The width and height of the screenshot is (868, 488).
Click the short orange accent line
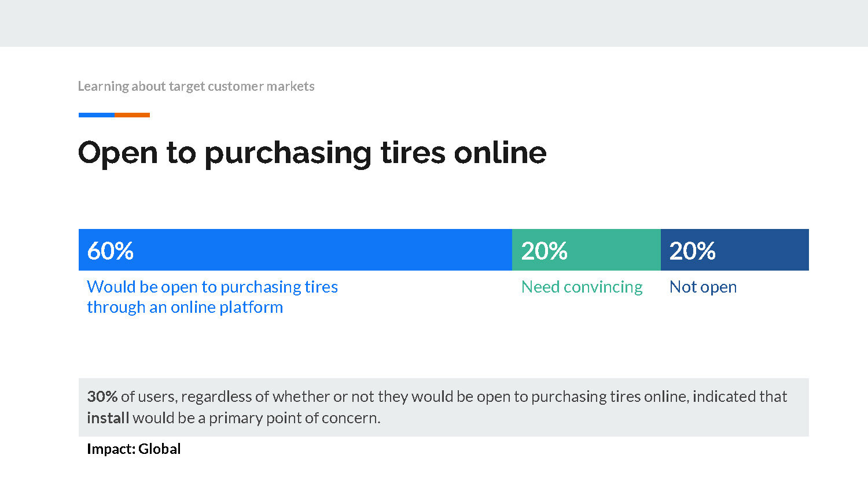132,115
